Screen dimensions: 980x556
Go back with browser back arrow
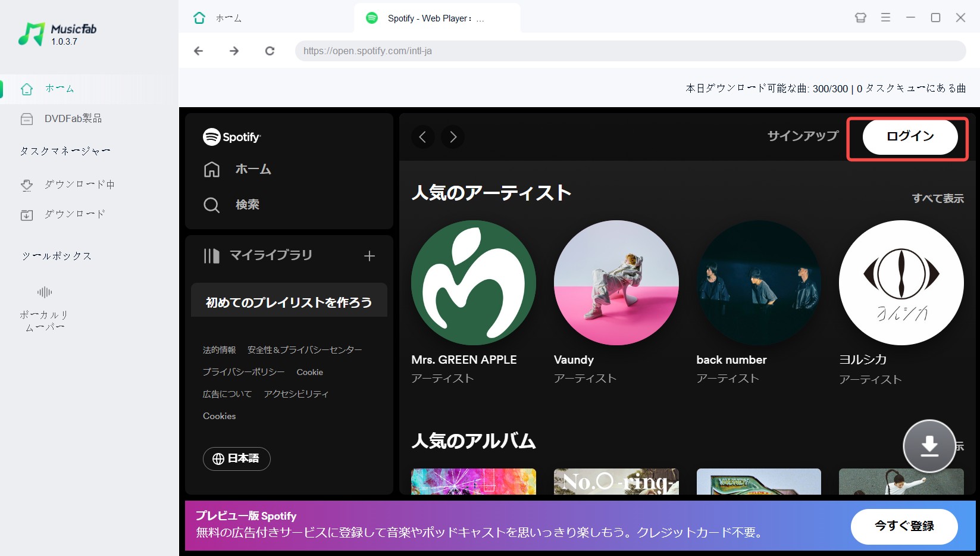(199, 51)
